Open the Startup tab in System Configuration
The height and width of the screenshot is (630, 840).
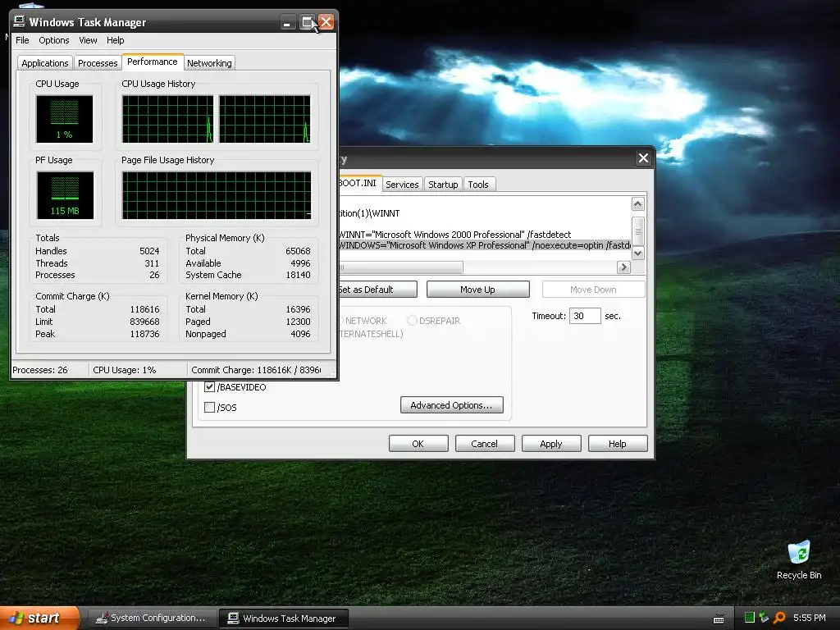443,185
